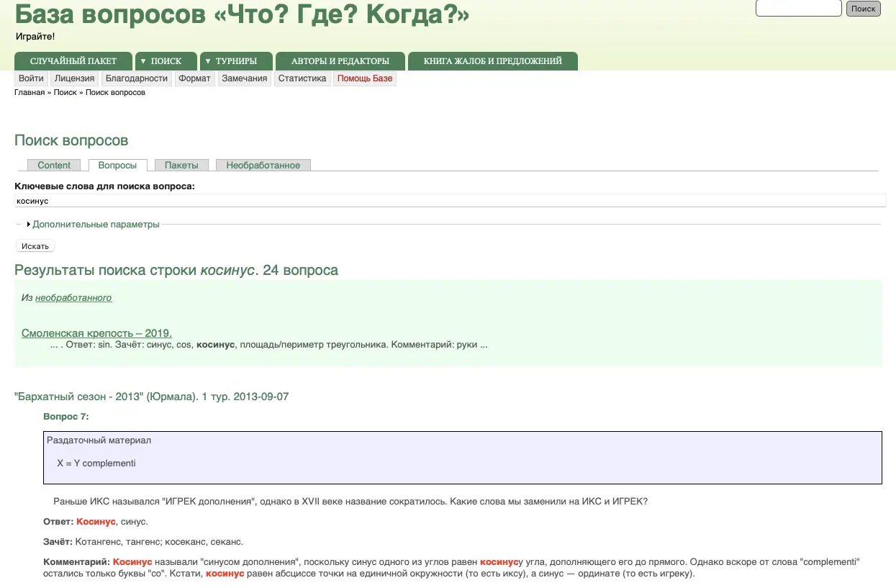Open Авторы и редакторы section
This screenshot has width=896, height=588.
click(340, 61)
